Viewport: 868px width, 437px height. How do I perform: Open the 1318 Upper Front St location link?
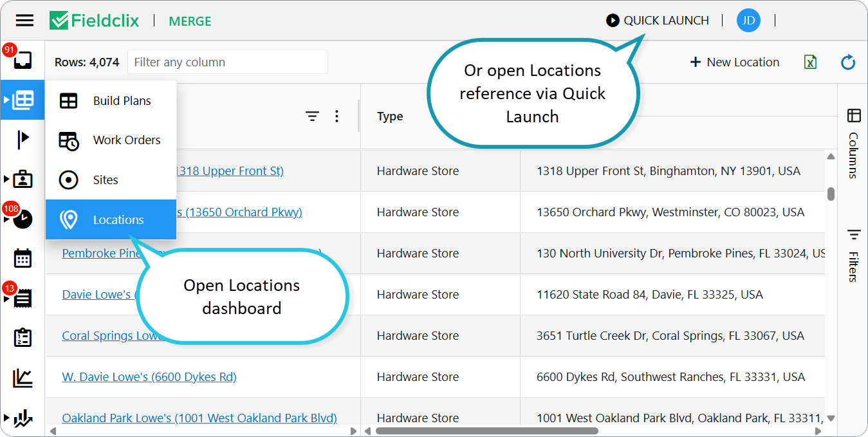click(x=230, y=171)
